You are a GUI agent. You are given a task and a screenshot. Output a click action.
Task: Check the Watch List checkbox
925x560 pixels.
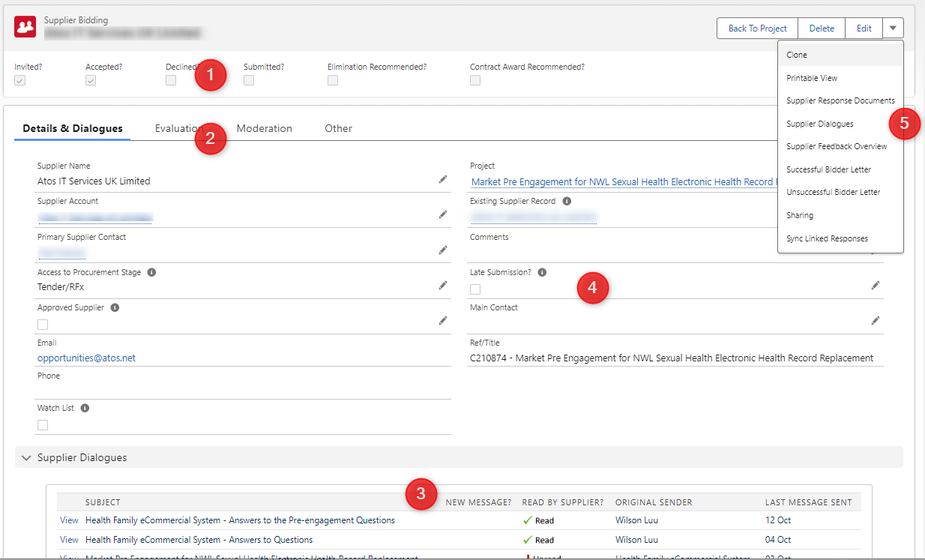pyautogui.click(x=43, y=425)
